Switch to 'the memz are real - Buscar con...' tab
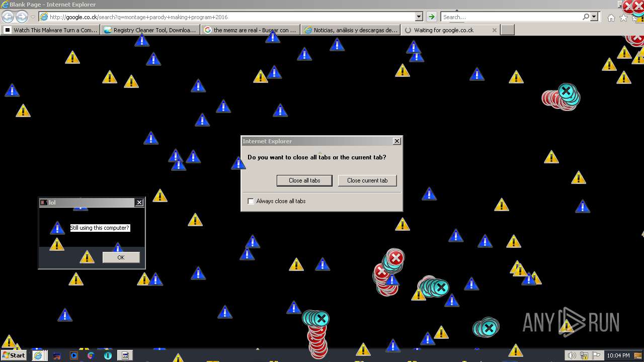Screen dimensions: 644x362 tap(250, 30)
